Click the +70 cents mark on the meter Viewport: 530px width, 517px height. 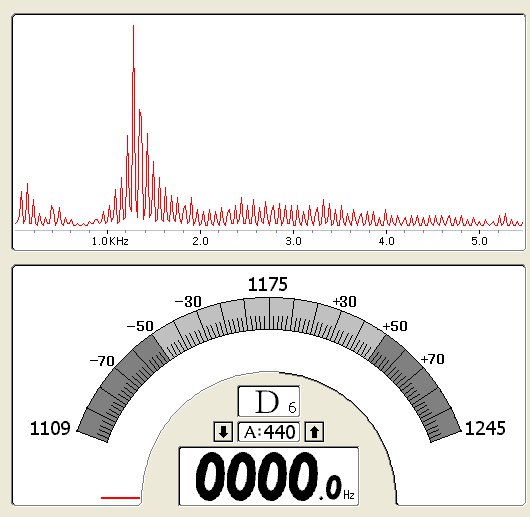tap(433, 359)
